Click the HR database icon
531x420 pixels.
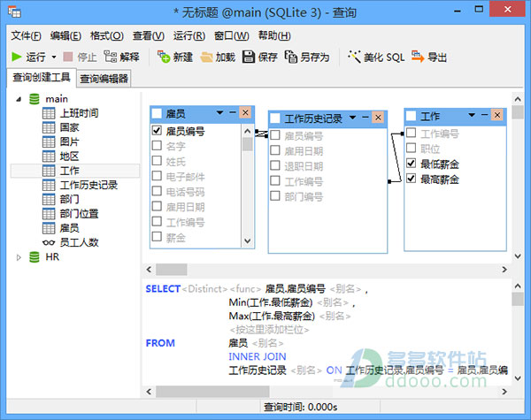35,257
